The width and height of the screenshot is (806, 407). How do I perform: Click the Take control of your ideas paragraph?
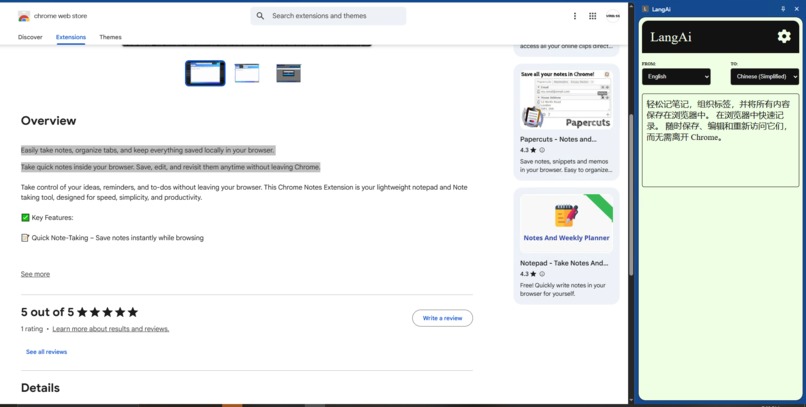coord(244,192)
